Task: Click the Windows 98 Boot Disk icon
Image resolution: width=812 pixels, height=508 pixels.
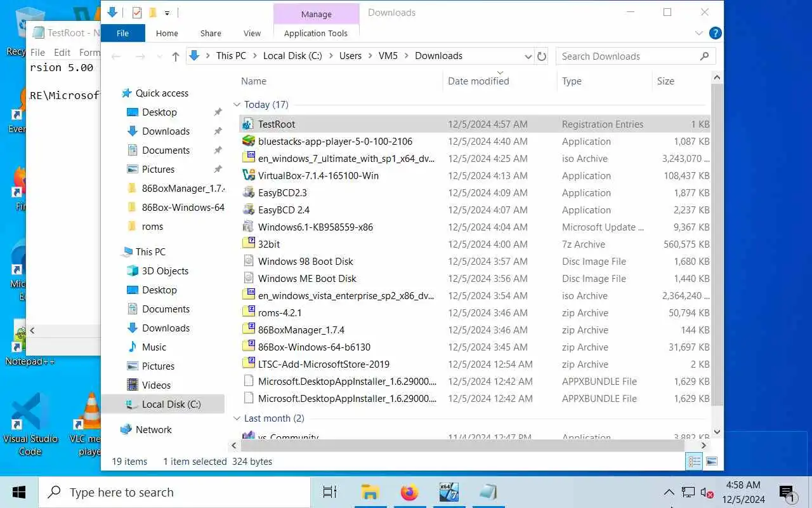Action: point(248,262)
